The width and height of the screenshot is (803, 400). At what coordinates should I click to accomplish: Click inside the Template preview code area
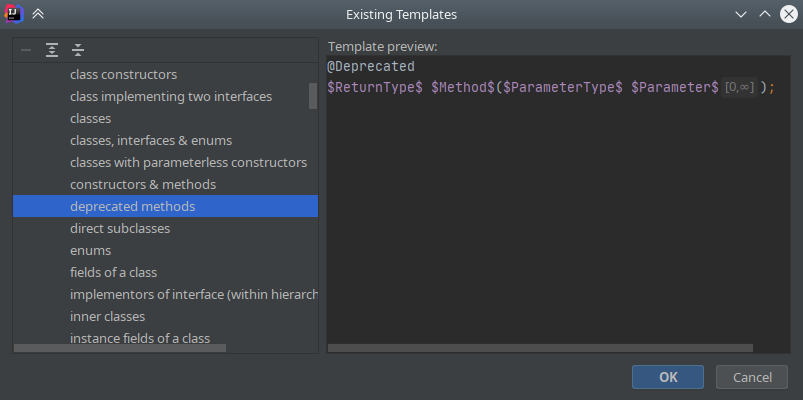pyautogui.click(x=550, y=220)
